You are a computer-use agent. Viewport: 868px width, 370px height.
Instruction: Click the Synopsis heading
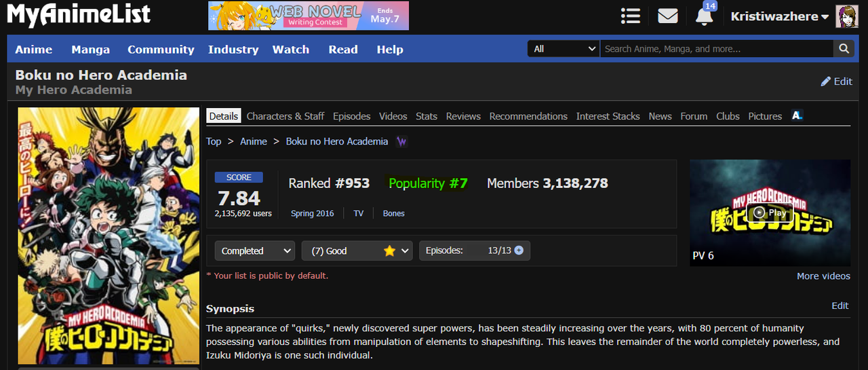pos(230,308)
